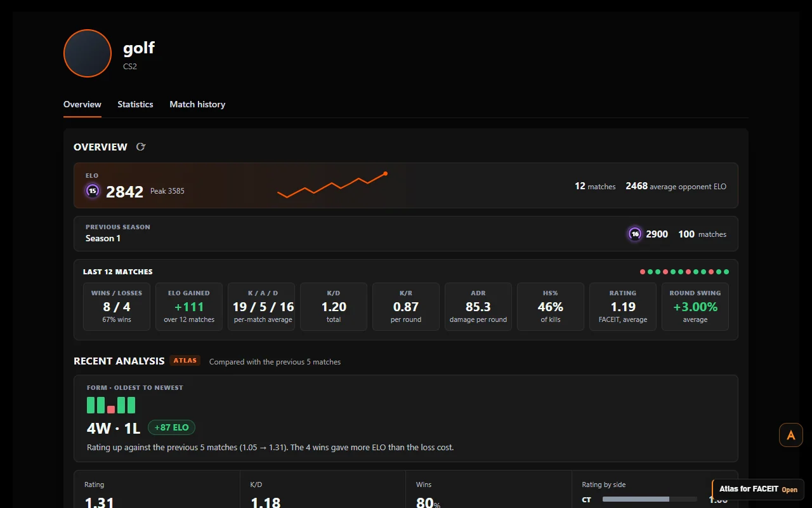Click the 12 matches count in ELO row
This screenshot has height=508, width=812.
click(x=595, y=186)
